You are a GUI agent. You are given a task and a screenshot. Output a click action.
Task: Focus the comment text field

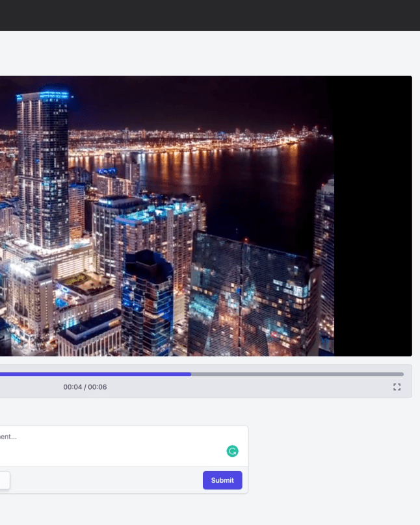pyautogui.click(x=98, y=445)
